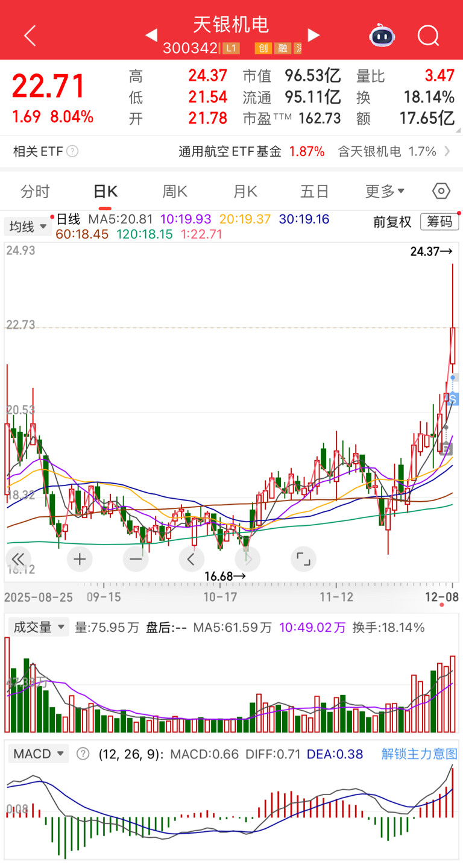The height and width of the screenshot is (868, 463).
Task: Open 通用航空ETF基金 link
Action: pos(230,151)
